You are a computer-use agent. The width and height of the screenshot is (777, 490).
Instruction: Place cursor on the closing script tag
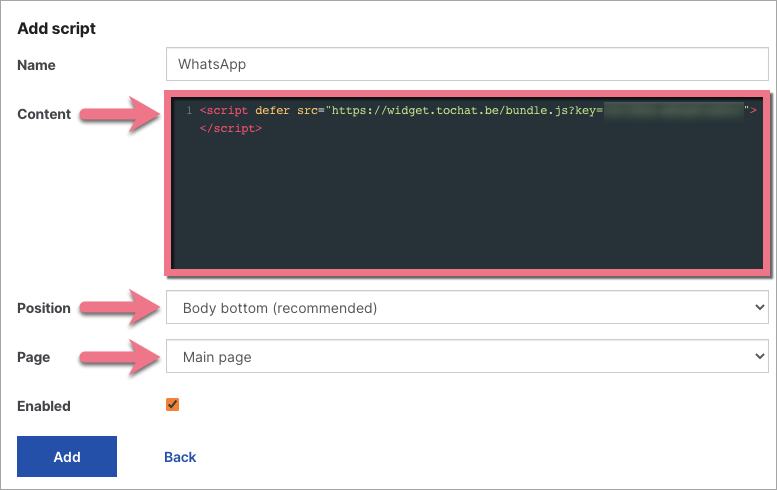point(231,129)
